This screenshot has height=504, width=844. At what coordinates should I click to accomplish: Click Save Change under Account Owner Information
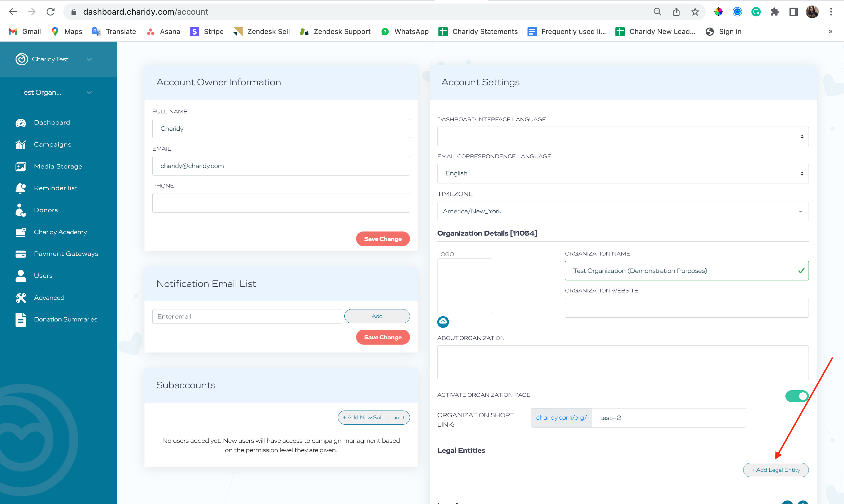click(x=383, y=239)
